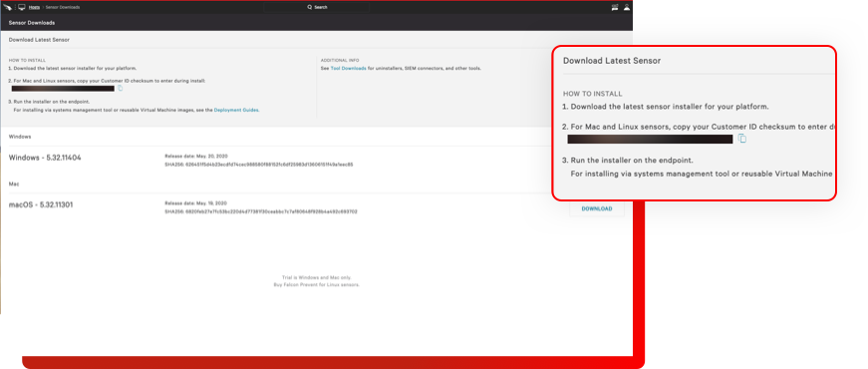Click the magnifier icon in the search bar

310,7
